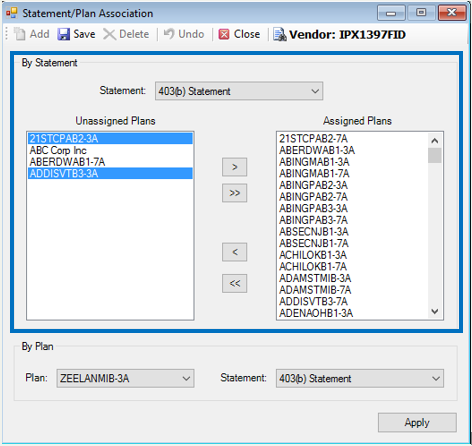Move selected plans with single > button

pyautogui.click(x=235, y=167)
